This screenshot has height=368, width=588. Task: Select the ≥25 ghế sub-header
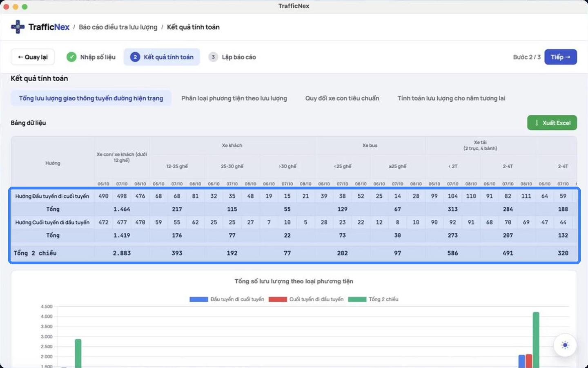(397, 166)
